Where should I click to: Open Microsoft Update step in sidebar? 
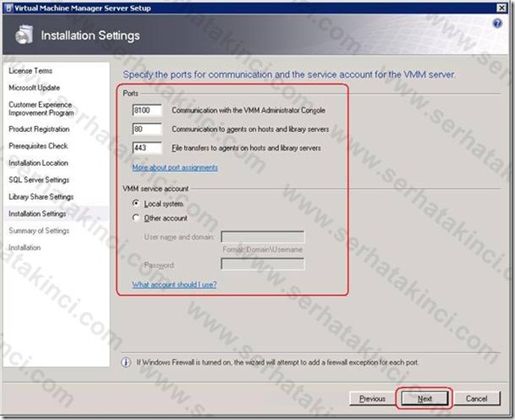coord(34,88)
